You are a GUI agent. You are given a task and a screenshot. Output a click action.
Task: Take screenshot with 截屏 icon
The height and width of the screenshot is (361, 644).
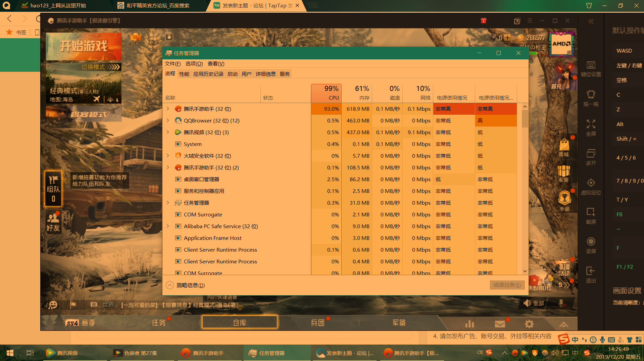click(x=591, y=216)
